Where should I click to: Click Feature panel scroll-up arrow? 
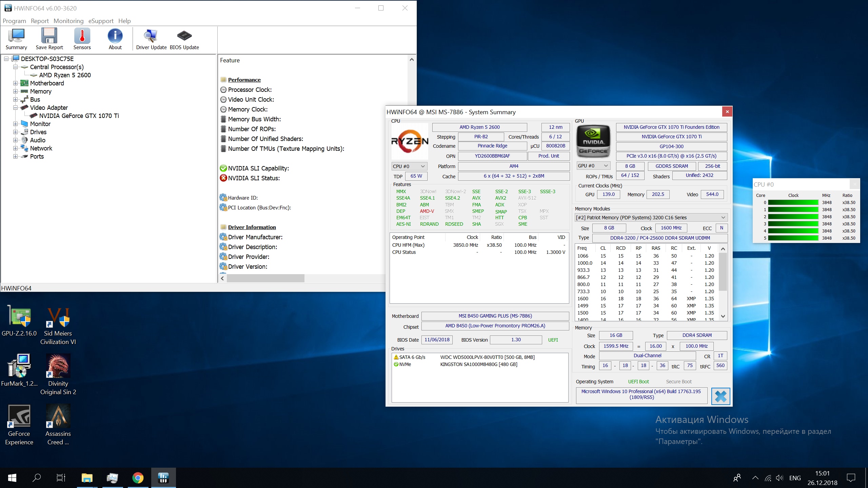tap(412, 60)
